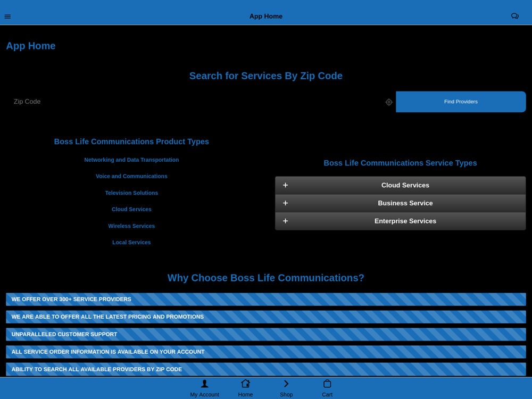
Task: Click 'Boss Life Communications Product Types' heading
Action: (131, 142)
